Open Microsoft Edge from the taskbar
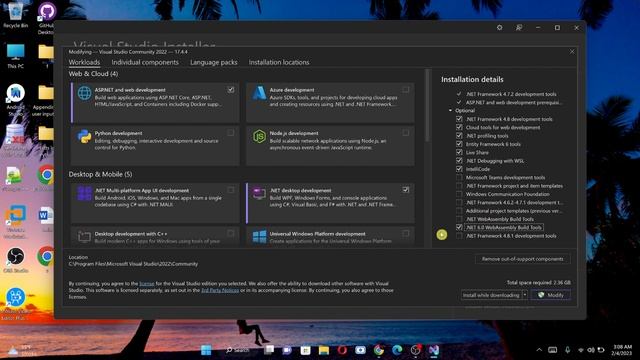 pyautogui.click(x=397, y=350)
